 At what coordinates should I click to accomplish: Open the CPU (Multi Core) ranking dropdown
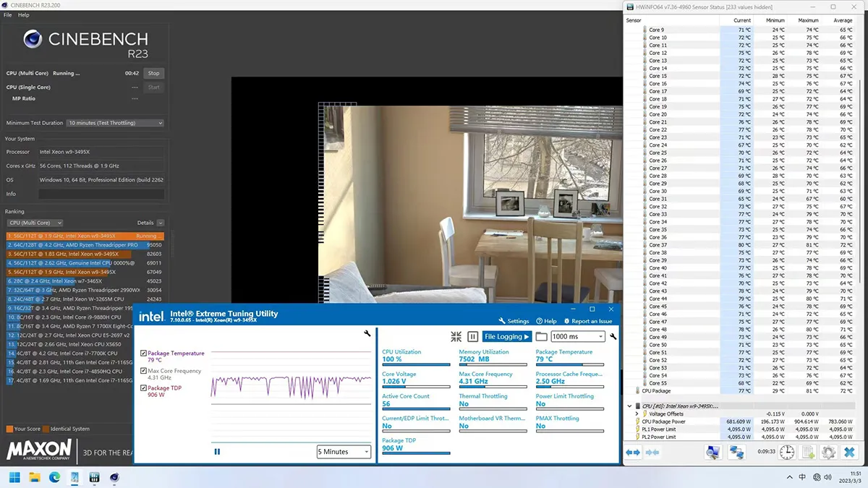35,223
